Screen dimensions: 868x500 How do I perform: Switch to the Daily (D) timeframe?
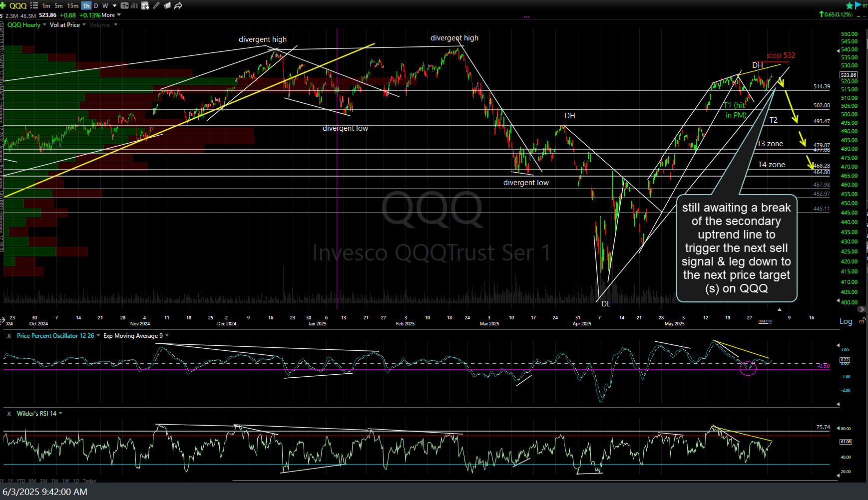tap(96, 5)
